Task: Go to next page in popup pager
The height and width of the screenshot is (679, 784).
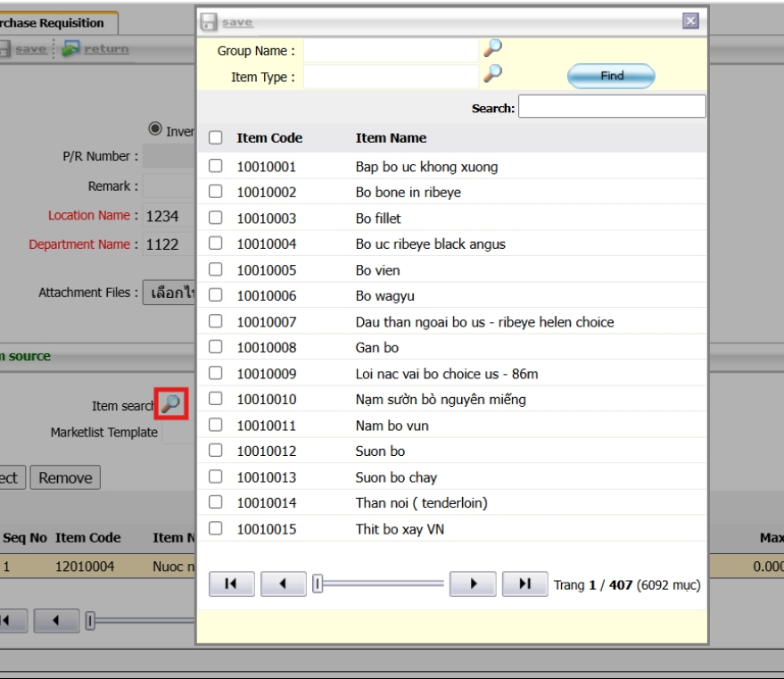Action: [473, 584]
